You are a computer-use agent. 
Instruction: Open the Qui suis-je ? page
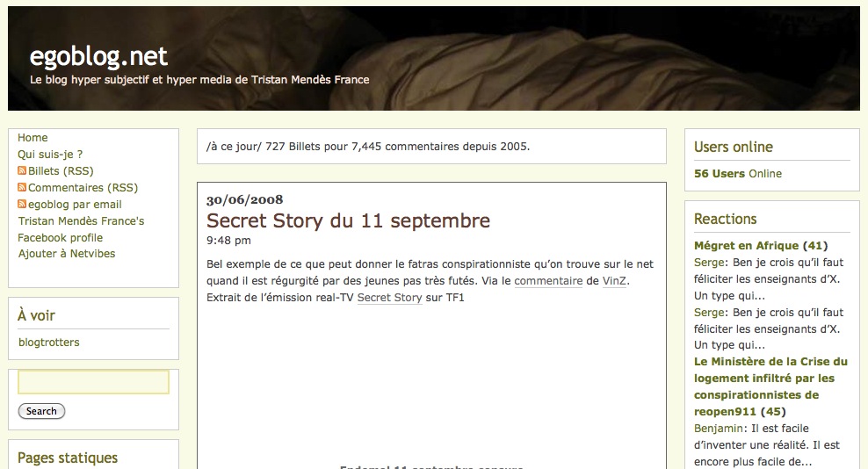[50, 154]
